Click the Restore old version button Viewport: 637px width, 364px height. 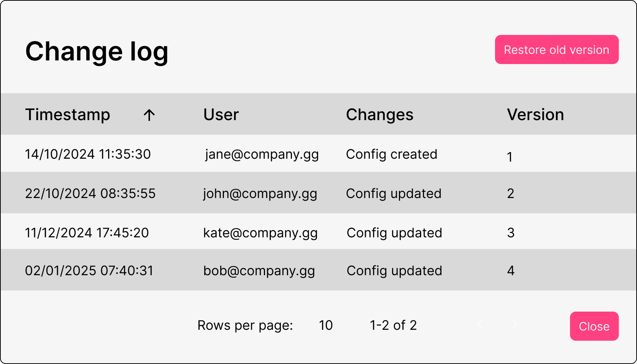557,50
